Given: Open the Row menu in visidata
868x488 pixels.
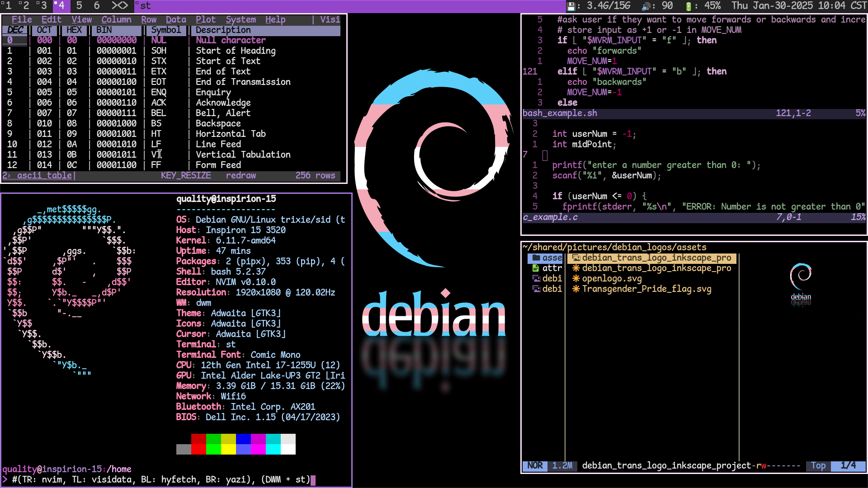Looking at the screenshot, I should coord(149,19).
